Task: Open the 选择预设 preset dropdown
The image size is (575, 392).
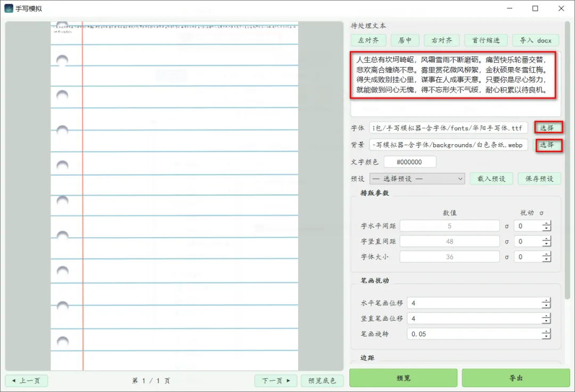Action: click(417, 179)
